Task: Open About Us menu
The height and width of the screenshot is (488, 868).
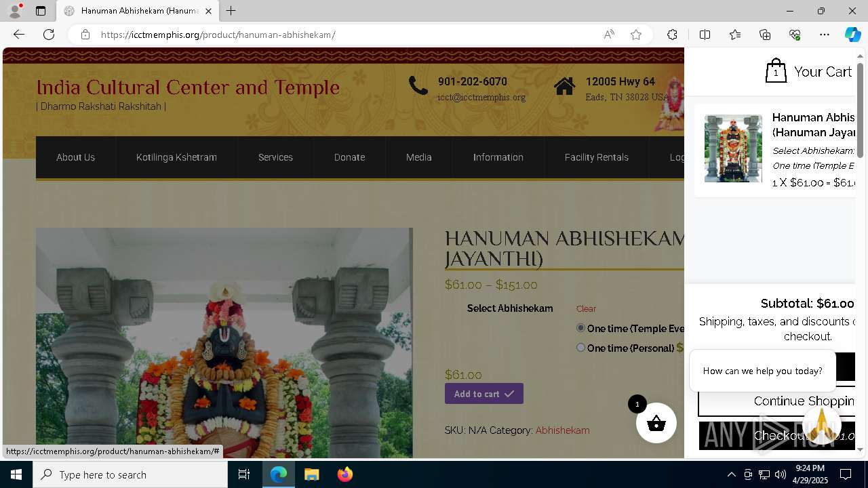Action: (x=75, y=157)
